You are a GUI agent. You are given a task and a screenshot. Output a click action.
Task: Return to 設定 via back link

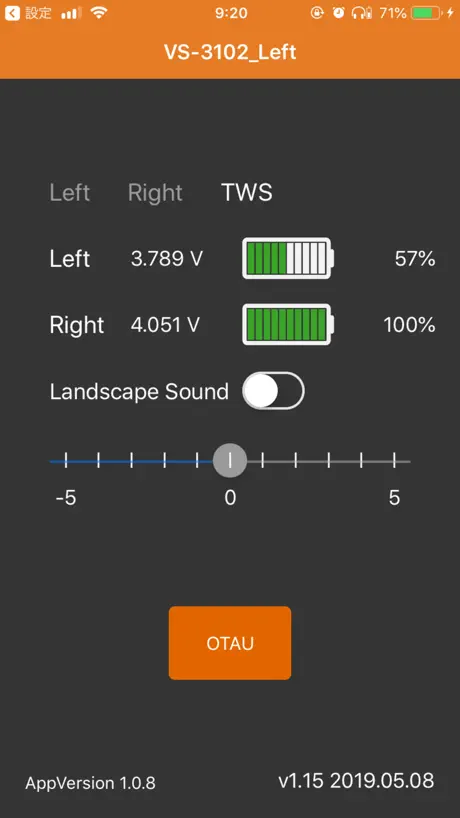click(x=28, y=14)
